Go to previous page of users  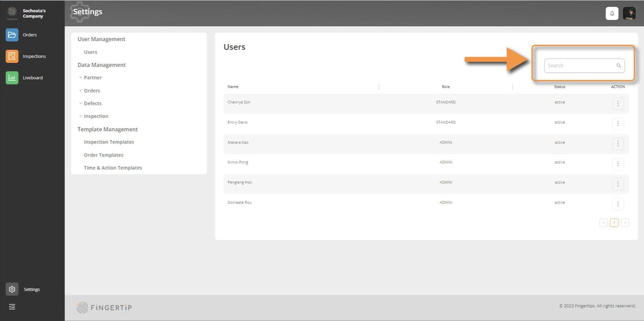point(603,223)
